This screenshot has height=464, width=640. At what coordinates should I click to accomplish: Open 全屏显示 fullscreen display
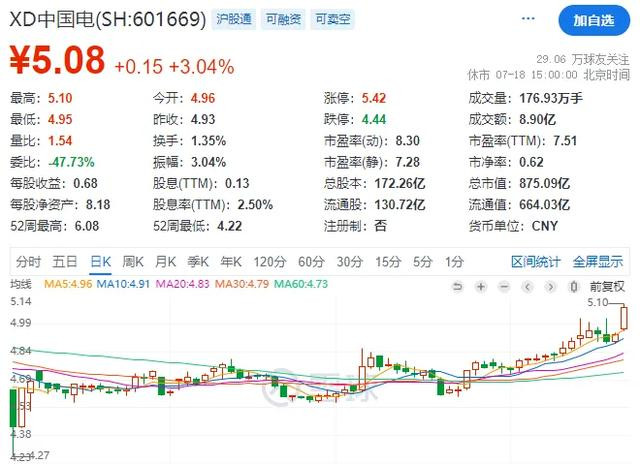(598, 262)
